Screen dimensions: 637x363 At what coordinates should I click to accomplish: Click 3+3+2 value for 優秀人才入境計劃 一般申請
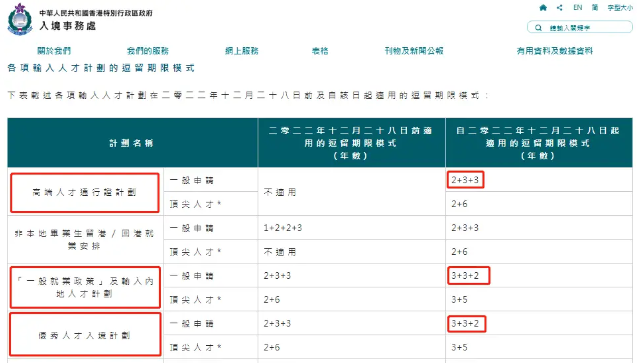[x=466, y=324]
